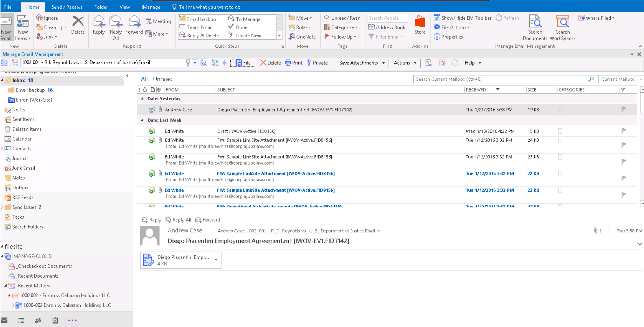Open more navigation options ellipsis
Screen dimensions: 644x327
(x=73, y=320)
